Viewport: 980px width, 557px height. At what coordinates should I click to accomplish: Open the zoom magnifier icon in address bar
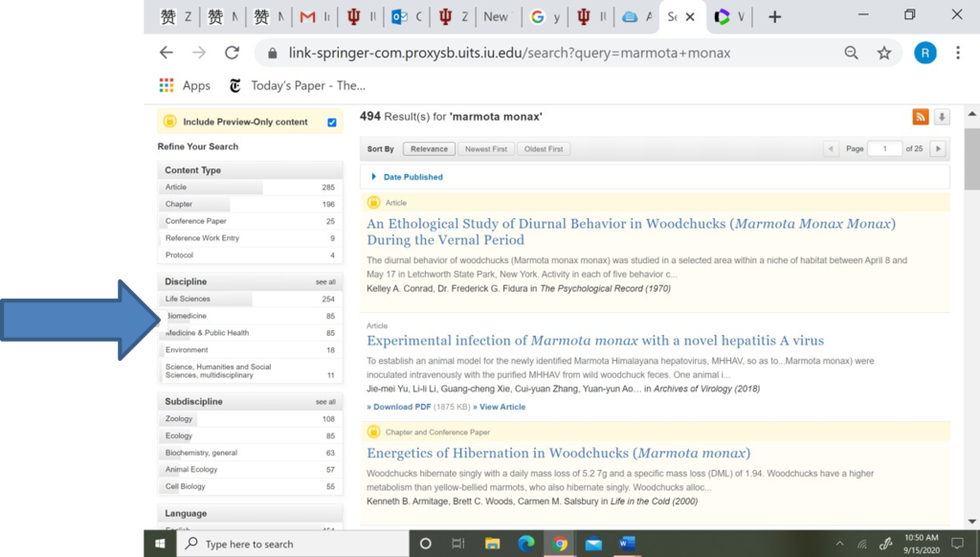click(x=851, y=54)
